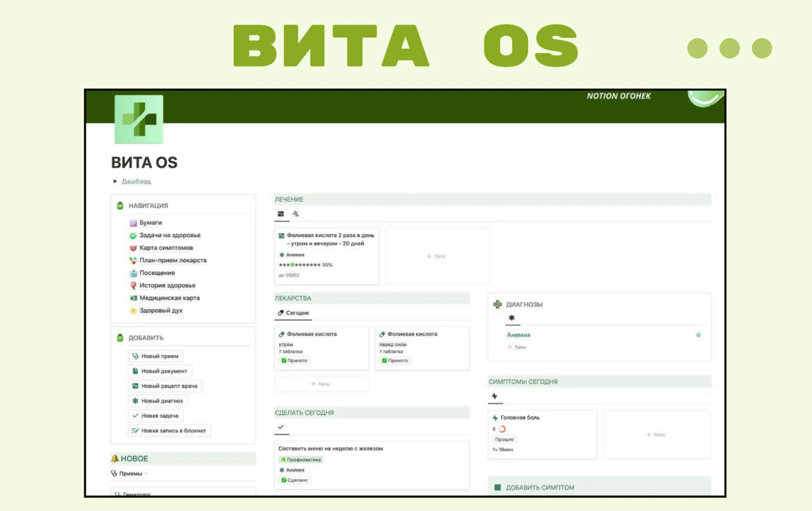Toggle the Сделано checkbox on menu task
Image resolution: width=812 pixels, height=511 pixels.
[283, 480]
